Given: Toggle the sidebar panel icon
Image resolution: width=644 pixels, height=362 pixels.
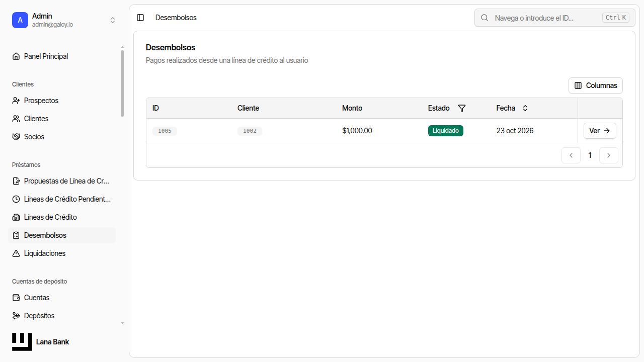Looking at the screenshot, I should pyautogui.click(x=140, y=18).
